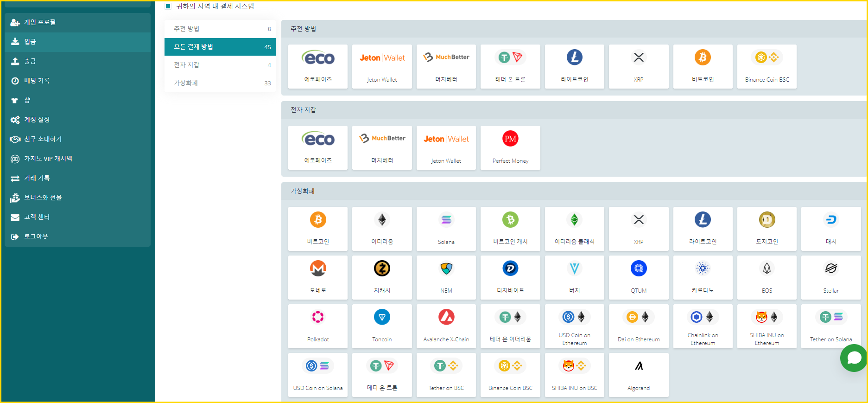Select XRP in the cryptocurrency section
The image size is (868, 403).
click(639, 229)
